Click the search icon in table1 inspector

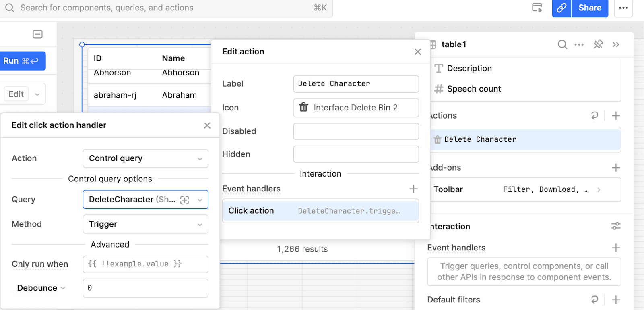(562, 44)
